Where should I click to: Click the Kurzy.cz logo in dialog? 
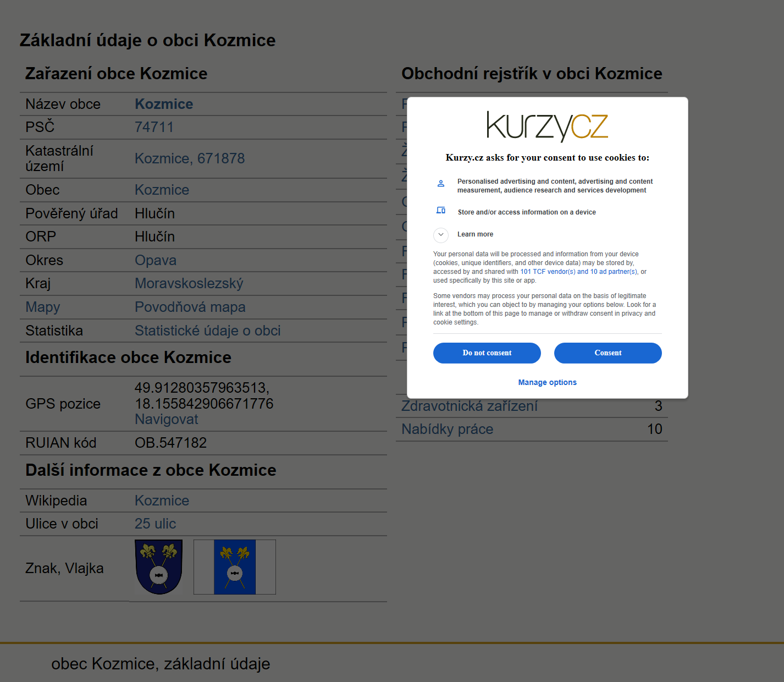point(547,127)
